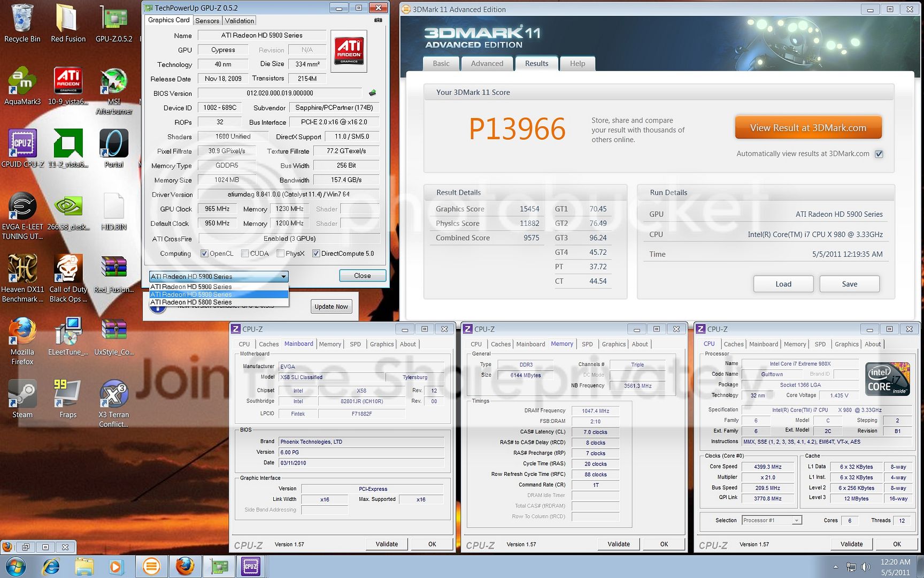
Task: Toggle the OpenCL checkbox in GPU-Z
Action: tap(204, 254)
